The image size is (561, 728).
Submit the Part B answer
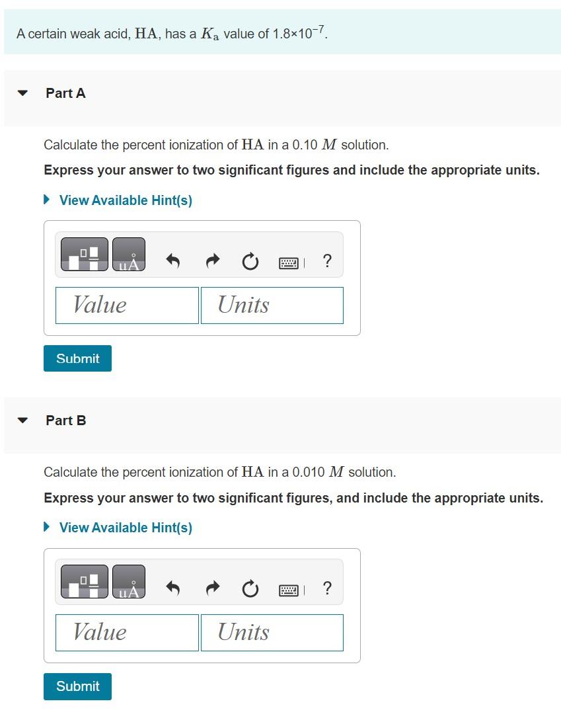[x=77, y=686]
